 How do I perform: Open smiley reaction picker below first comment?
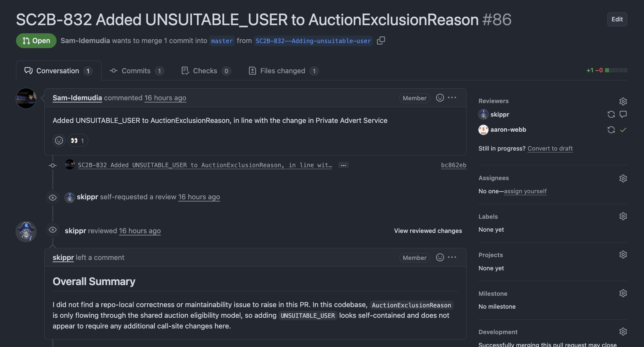tap(59, 140)
